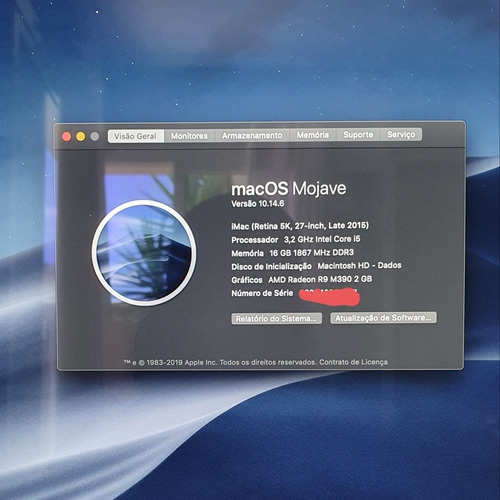
Task: Click Relatório do Sistema button
Action: [276, 319]
